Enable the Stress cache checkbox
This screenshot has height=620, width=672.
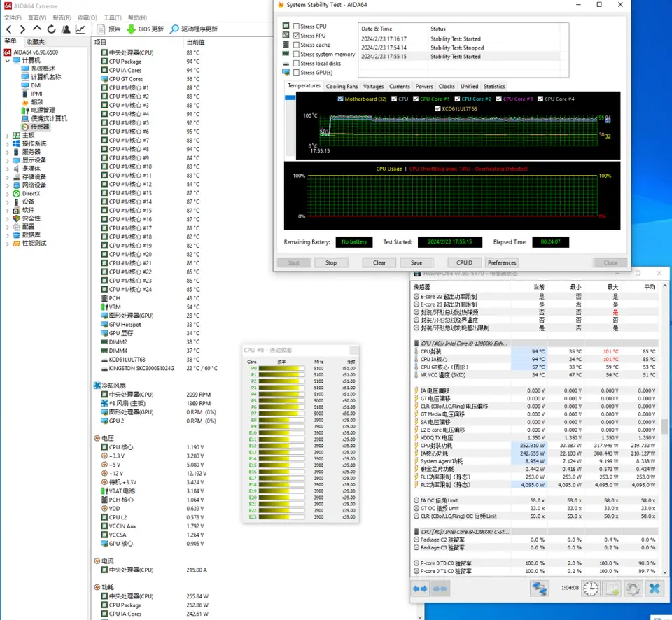[296, 45]
